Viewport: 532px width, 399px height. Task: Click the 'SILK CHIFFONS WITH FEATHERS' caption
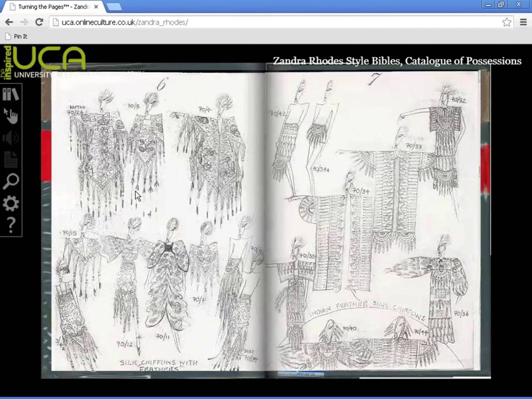pyautogui.click(x=159, y=365)
